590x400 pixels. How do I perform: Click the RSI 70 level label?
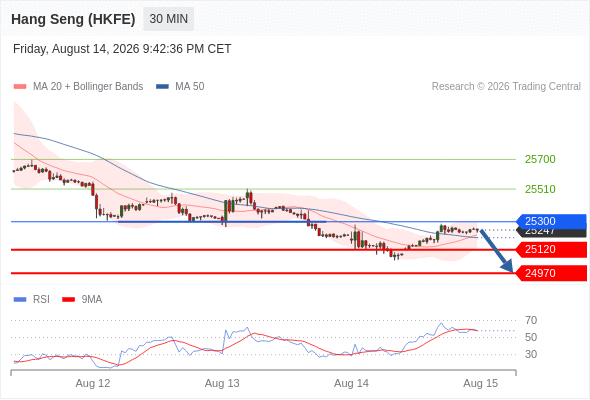point(531,321)
